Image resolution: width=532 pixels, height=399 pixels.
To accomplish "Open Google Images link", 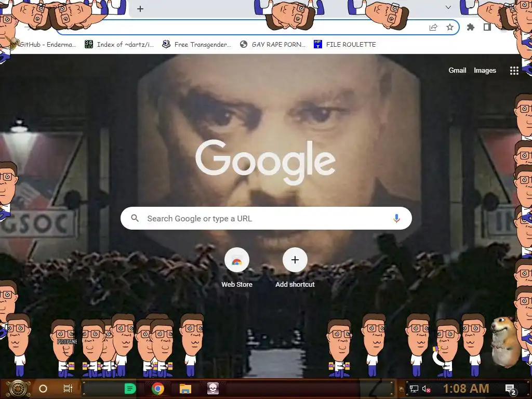I will click(485, 70).
